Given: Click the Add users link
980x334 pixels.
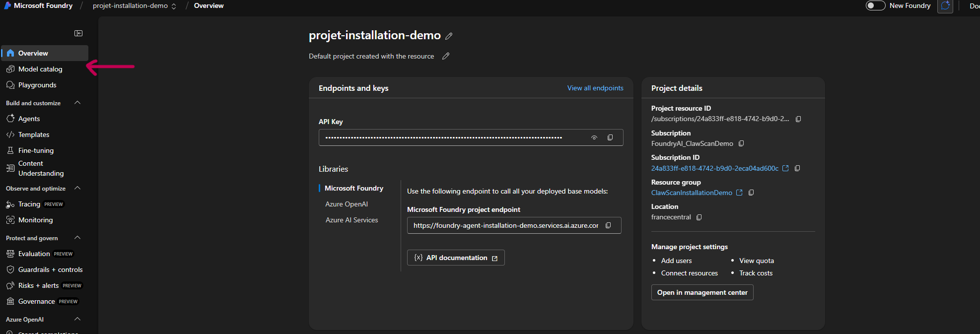Looking at the screenshot, I should pos(676,261).
